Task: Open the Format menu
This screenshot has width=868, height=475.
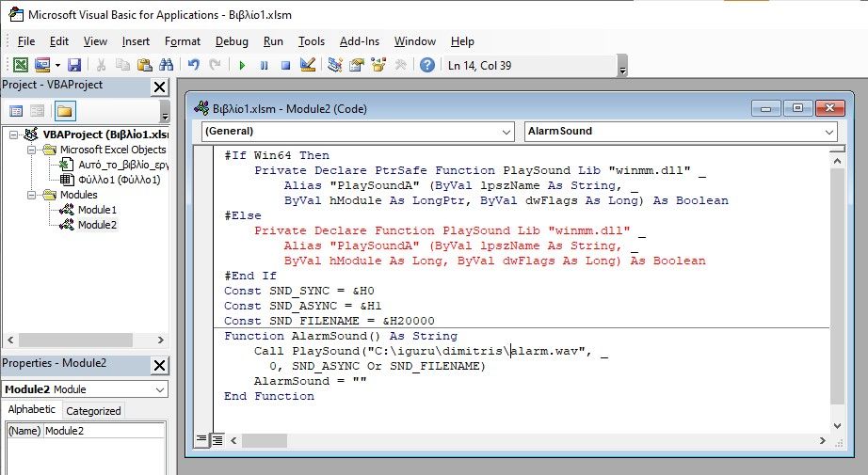Action: (x=182, y=41)
